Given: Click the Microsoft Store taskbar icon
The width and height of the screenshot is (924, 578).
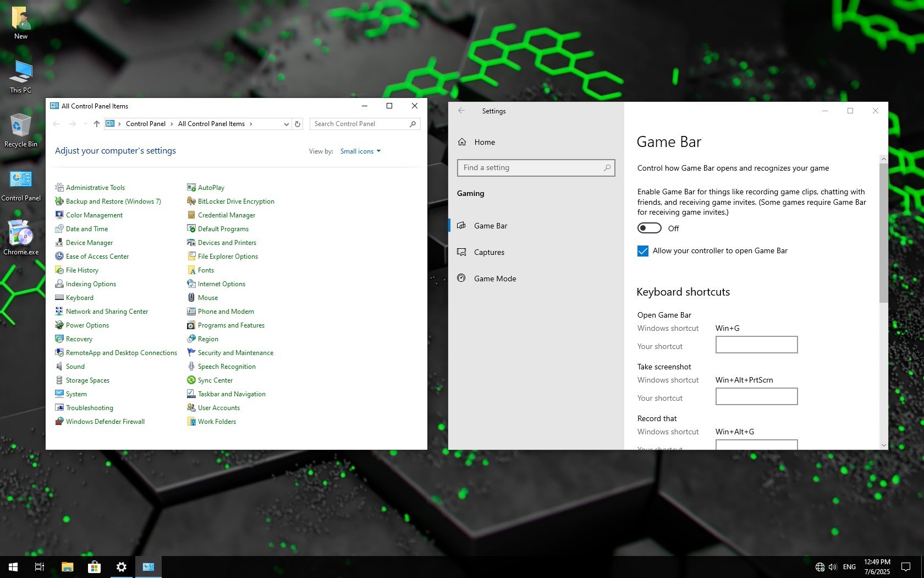Looking at the screenshot, I should coord(94,567).
